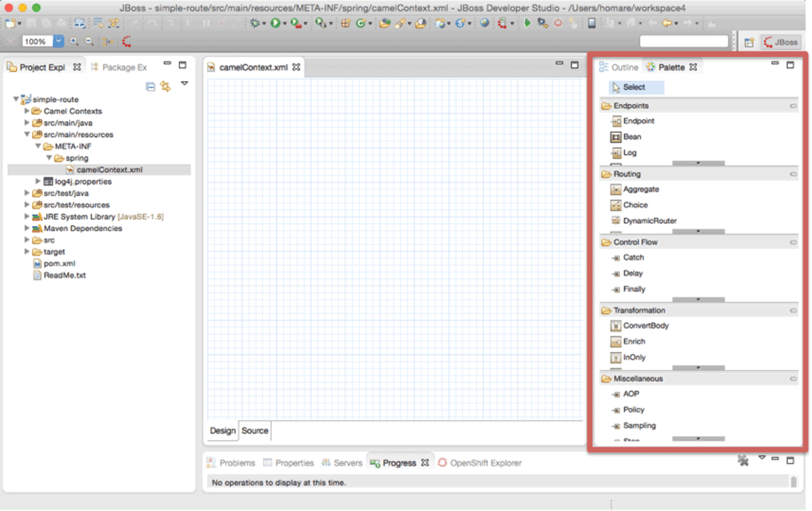Switch to the Source editor tab
Image resolution: width=812 pixels, height=511 pixels.
255,430
